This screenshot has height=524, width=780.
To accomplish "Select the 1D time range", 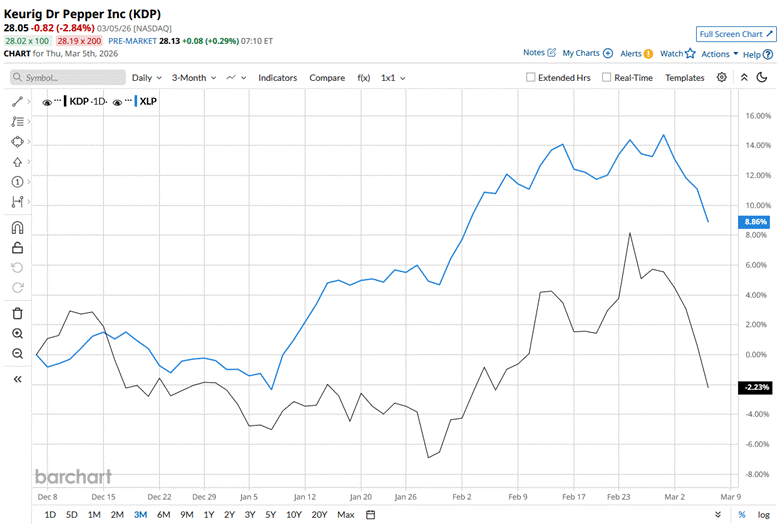I will (x=50, y=515).
